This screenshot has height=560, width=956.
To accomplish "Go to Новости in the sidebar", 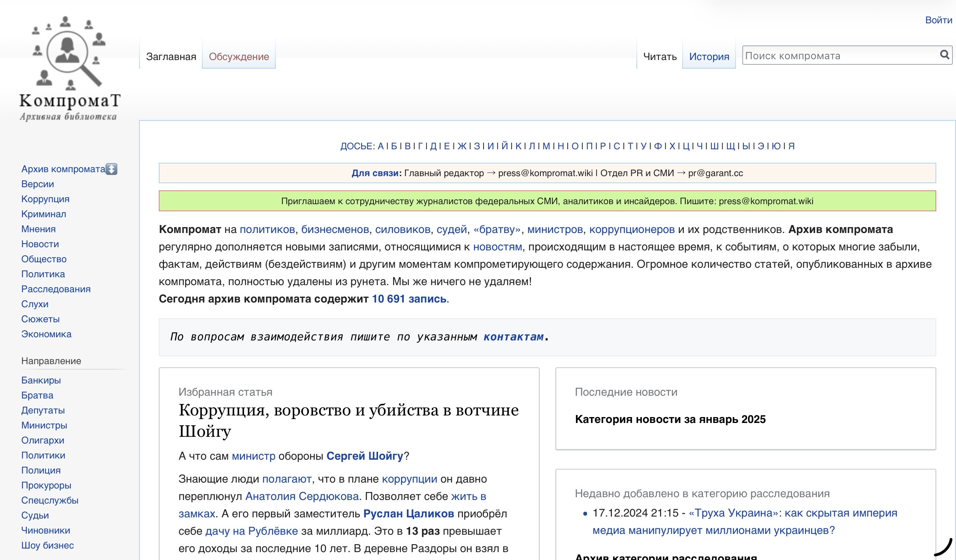I will click(40, 244).
